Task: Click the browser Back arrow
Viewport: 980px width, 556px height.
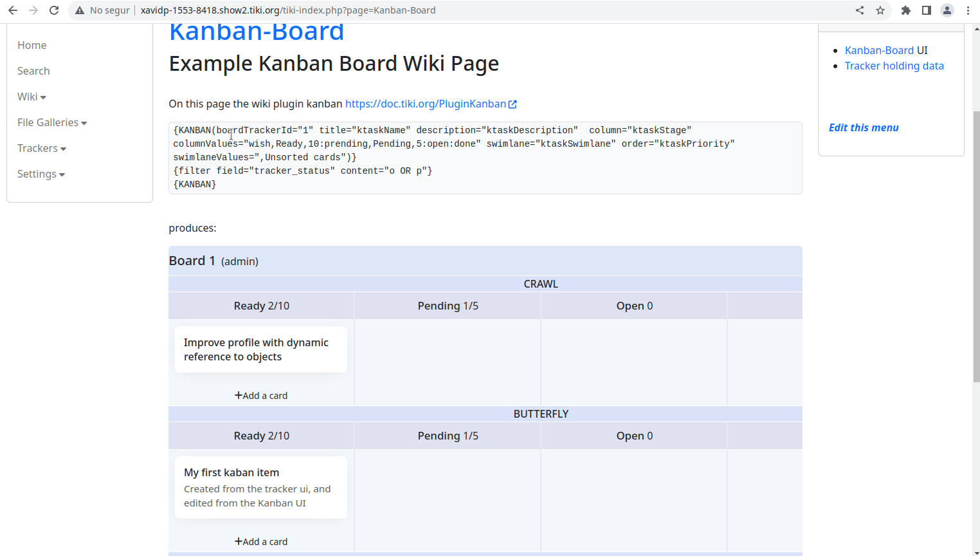Action: 13,10
